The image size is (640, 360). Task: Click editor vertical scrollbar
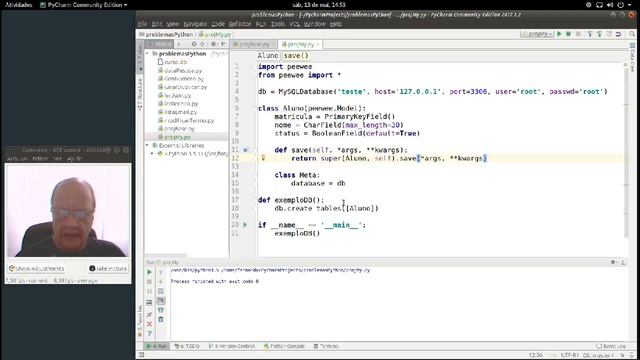(626, 153)
